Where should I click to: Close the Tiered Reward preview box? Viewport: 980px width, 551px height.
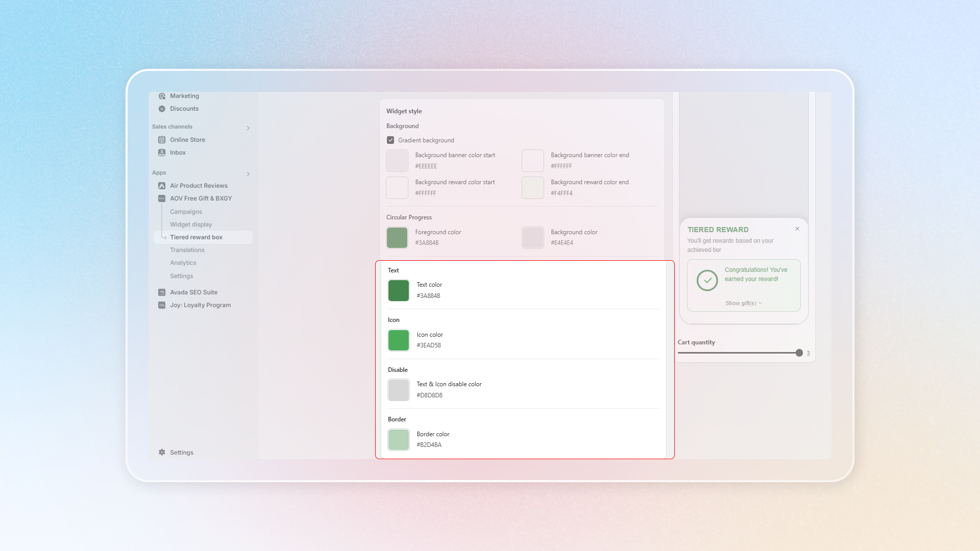[797, 229]
